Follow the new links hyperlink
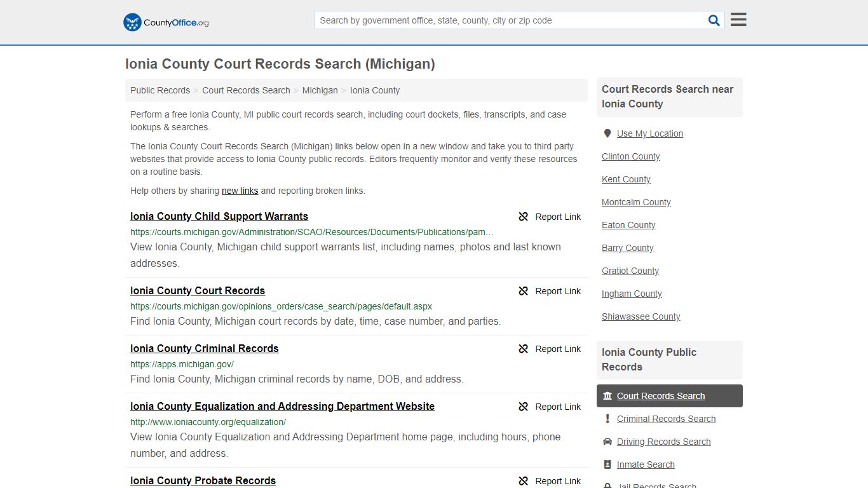 240,191
